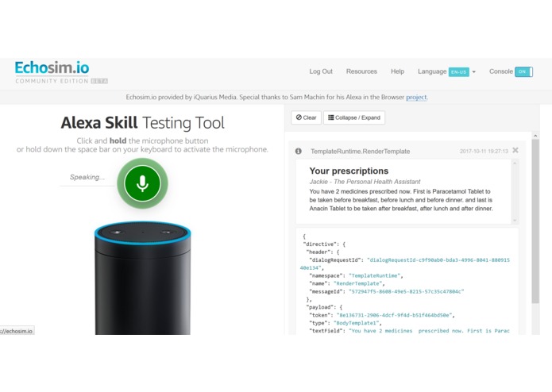Click the "token" JSON value
This screenshot has width=552, height=392.
(396, 315)
